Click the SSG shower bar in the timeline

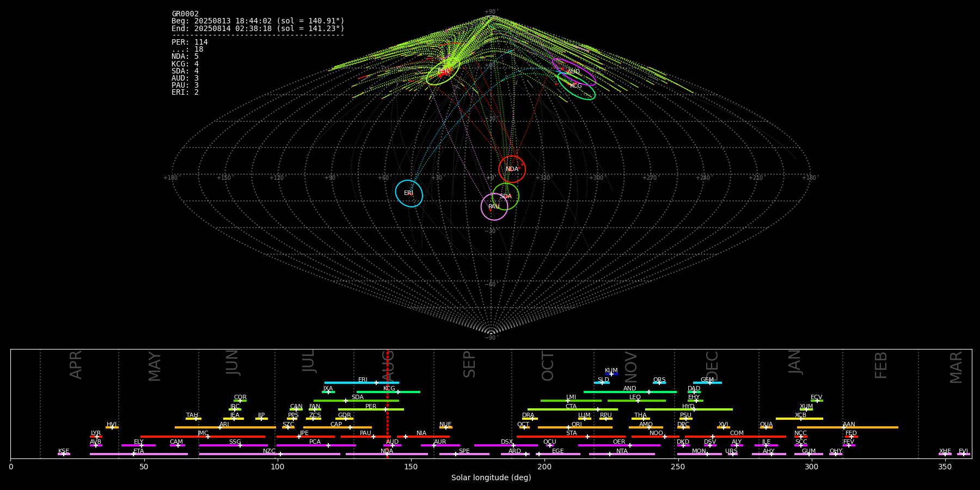tap(233, 445)
